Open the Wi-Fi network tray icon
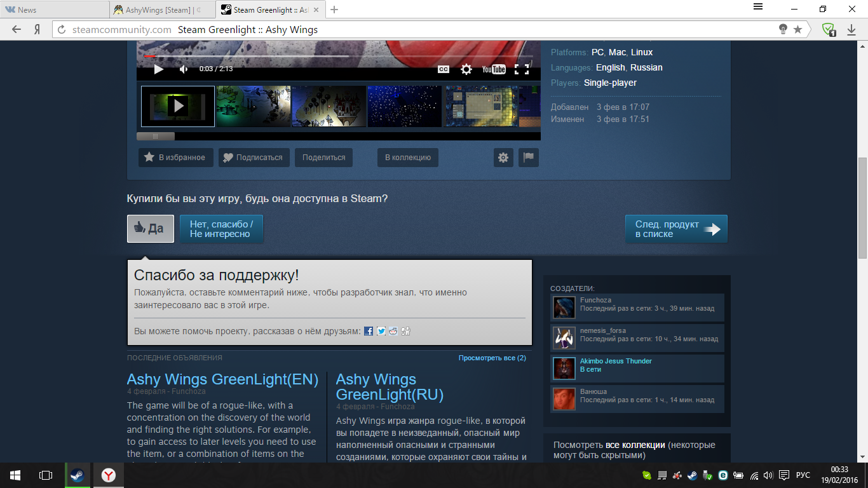The height and width of the screenshot is (488, 868). pyautogui.click(x=754, y=475)
